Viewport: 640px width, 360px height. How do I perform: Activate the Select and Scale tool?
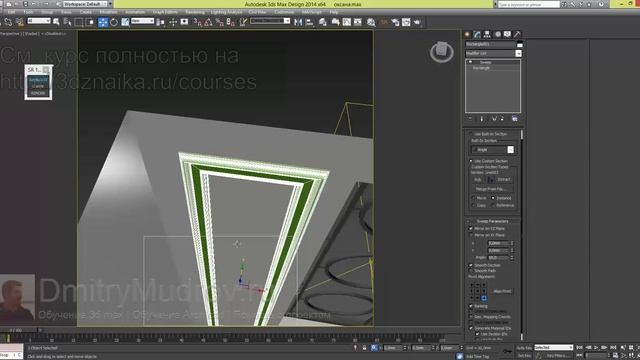pos(125,22)
